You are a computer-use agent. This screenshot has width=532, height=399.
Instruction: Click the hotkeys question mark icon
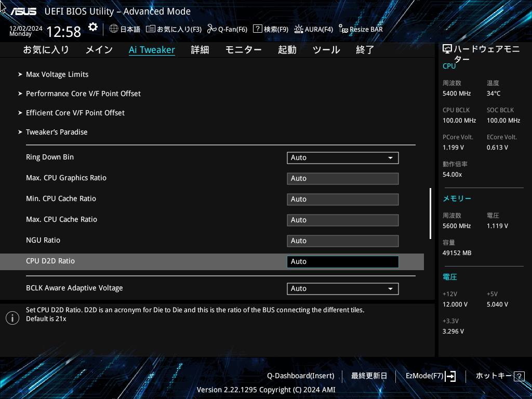point(519,376)
